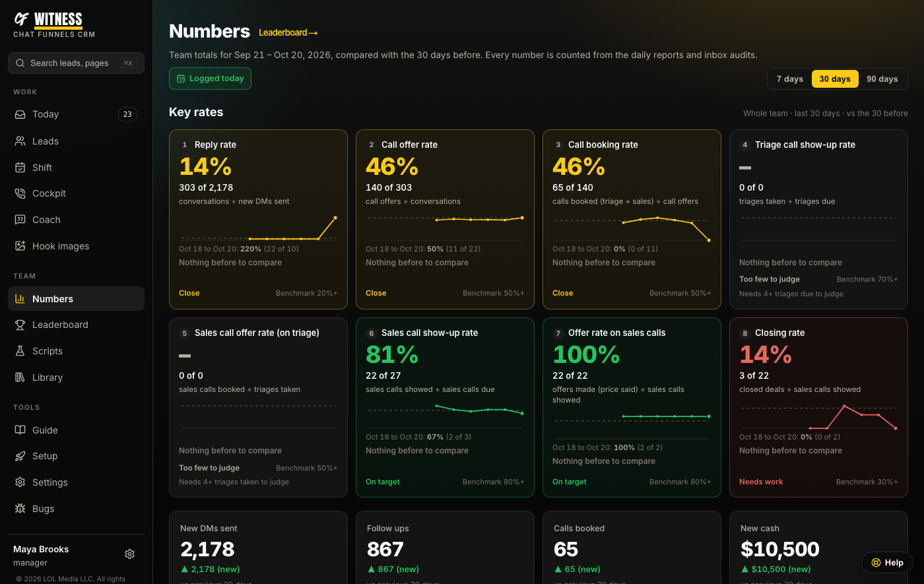Open the Closing rate card
924x584 pixels.
click(818, 408)
